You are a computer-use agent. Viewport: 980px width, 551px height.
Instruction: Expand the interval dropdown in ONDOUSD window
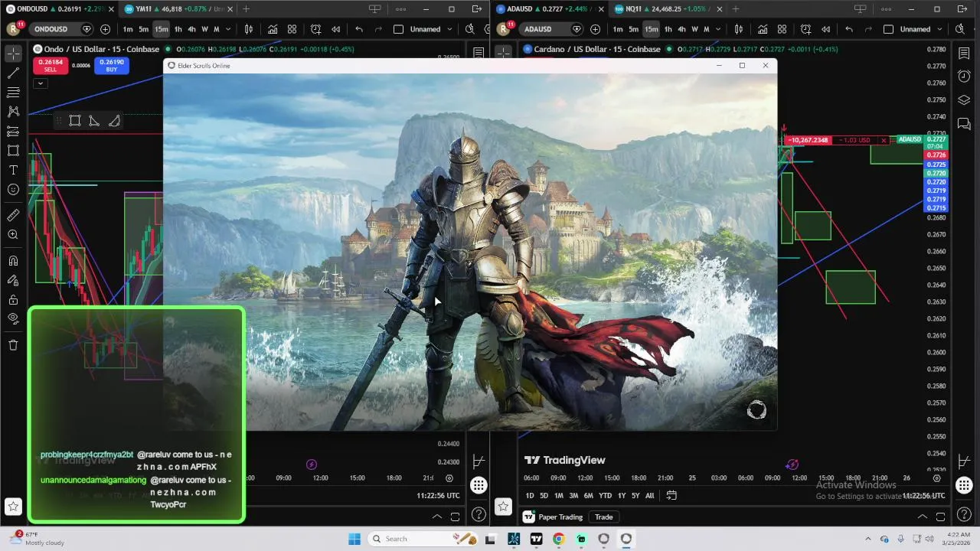coord(228,29)
